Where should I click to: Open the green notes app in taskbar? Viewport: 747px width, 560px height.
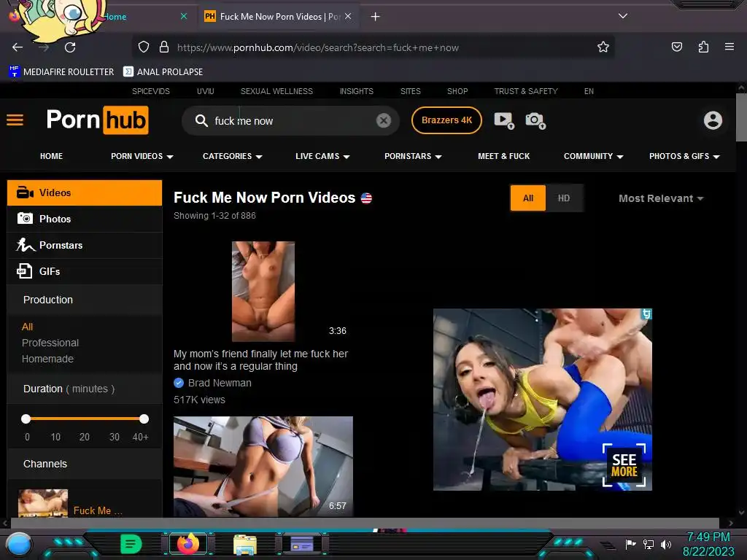click(x=131, y=544)
